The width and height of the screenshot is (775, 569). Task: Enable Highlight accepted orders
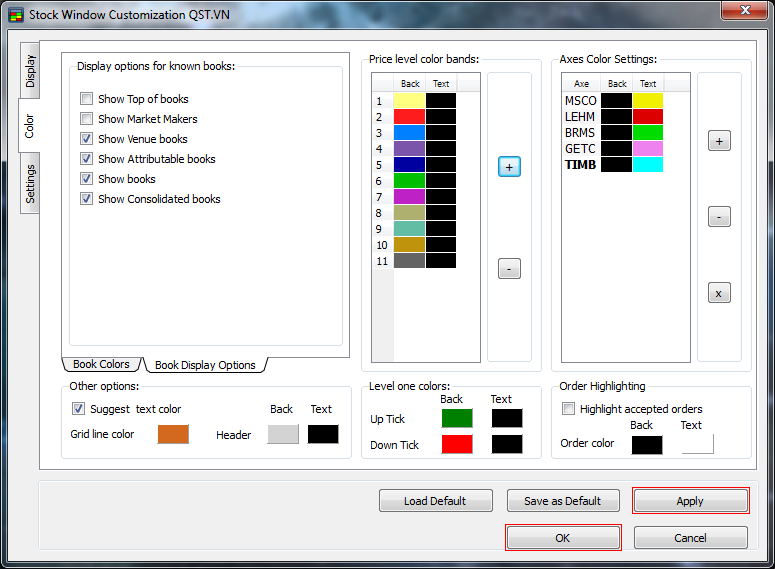pyautogui.click(x=569, y=409)
